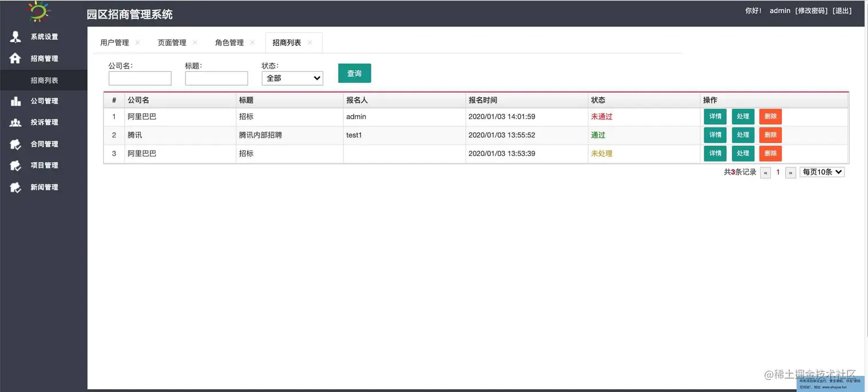Click 详情 for the 腾讯 row
The image size is (868, 392).
(715, 135)
